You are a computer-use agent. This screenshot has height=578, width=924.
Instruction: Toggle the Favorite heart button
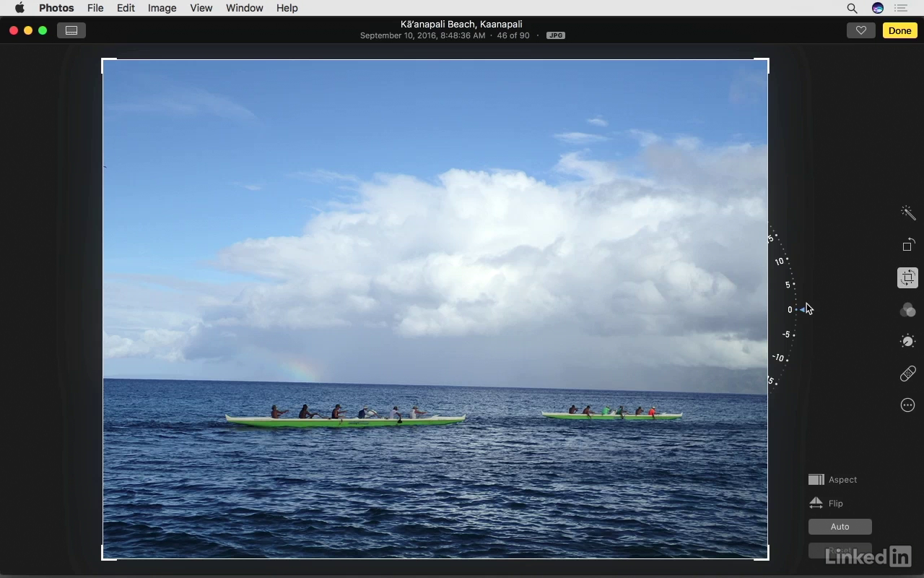(x=860, y=30)
